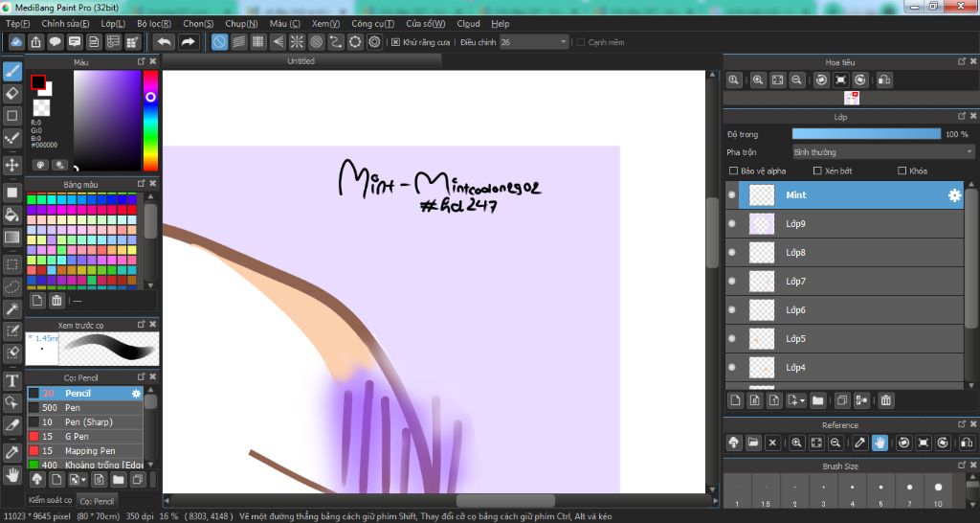980x523 pixels.
Task: Select the Magic Wand tool
Action: (x=11, y=308)
